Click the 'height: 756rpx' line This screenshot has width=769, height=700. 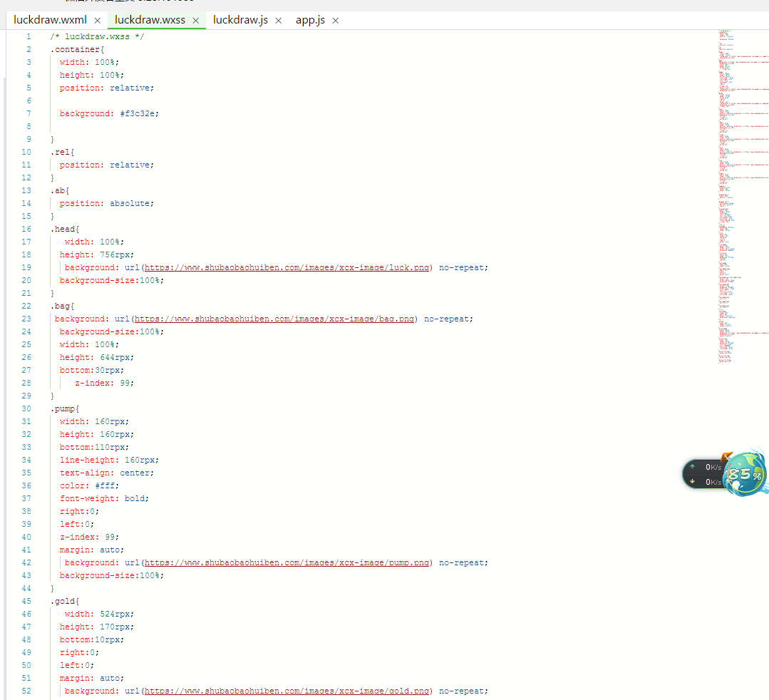[x=97, y=255]
